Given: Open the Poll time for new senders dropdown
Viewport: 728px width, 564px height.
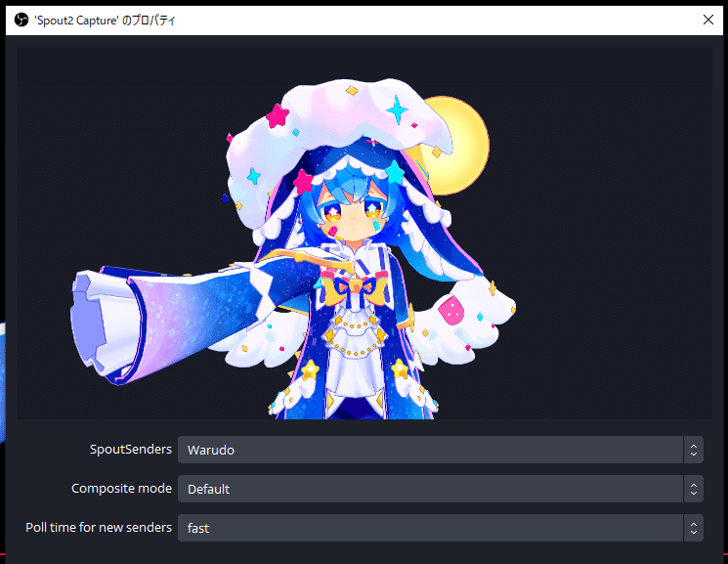Looking at the screenshot, I should click(x=440, y=528).
